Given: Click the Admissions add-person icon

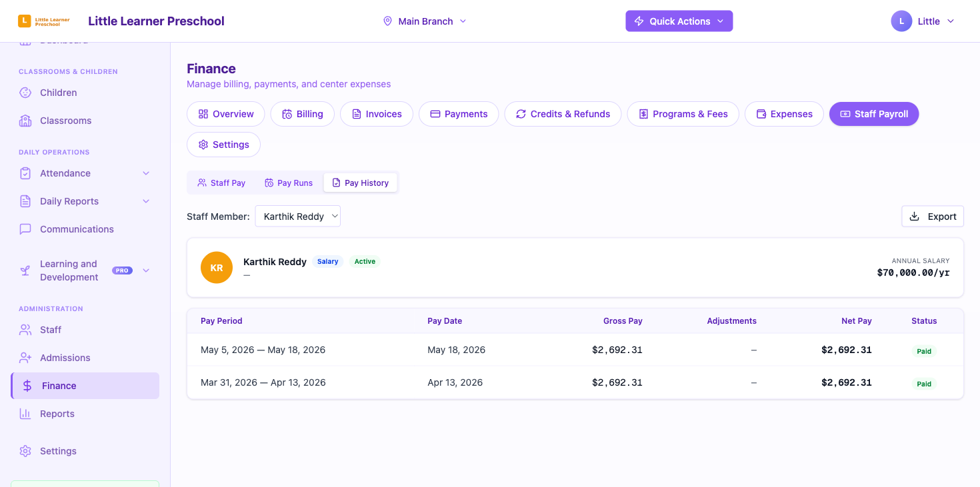Looking at the screenshot, I should [x=25, y=358].
